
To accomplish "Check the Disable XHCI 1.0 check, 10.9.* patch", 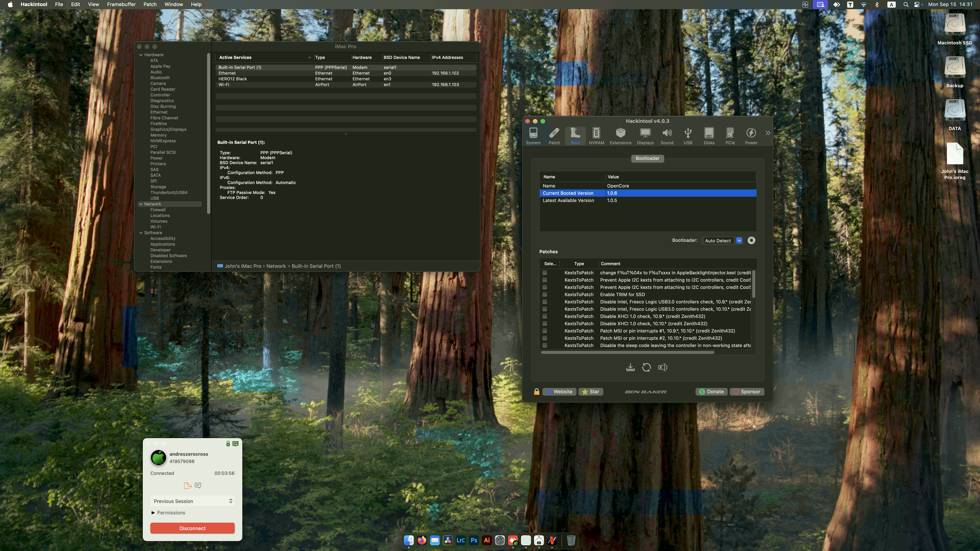I will (545, 316).
